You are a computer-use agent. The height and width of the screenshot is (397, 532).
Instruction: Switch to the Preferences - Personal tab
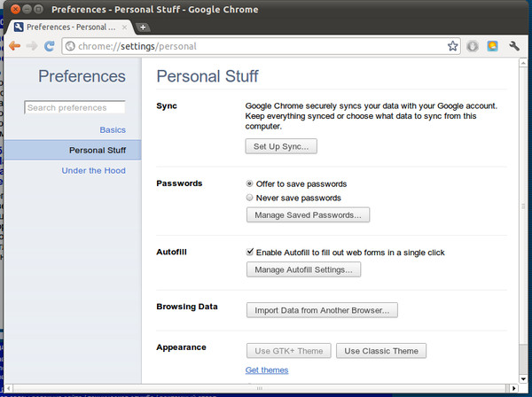[71, 27]
